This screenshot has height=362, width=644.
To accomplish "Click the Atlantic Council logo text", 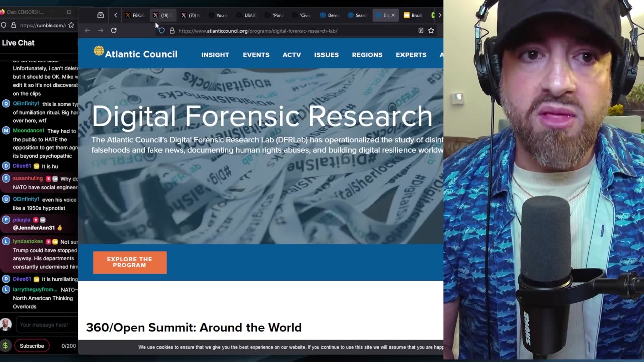I will point(141,54).
